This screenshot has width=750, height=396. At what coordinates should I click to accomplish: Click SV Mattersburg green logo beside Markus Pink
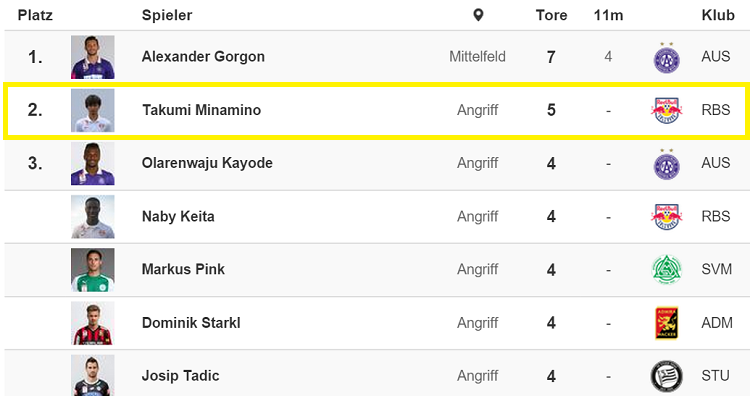[x=667, y=269]
